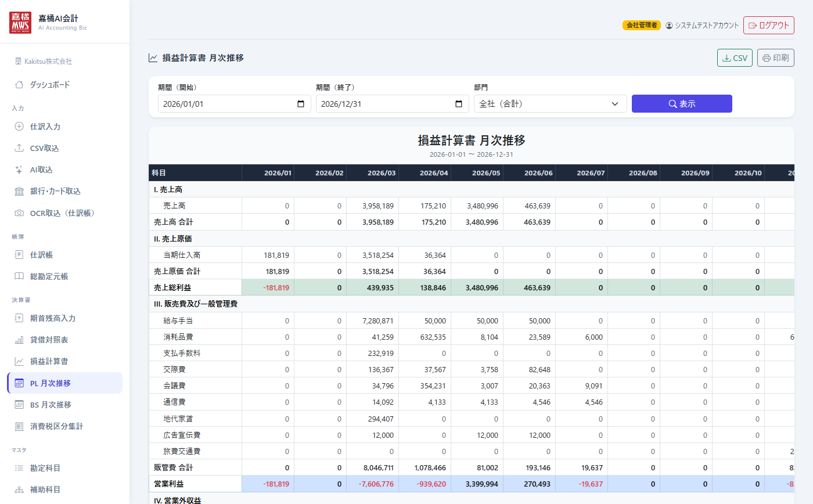
Task: Click the 印刷 print button
Action: 776,58
